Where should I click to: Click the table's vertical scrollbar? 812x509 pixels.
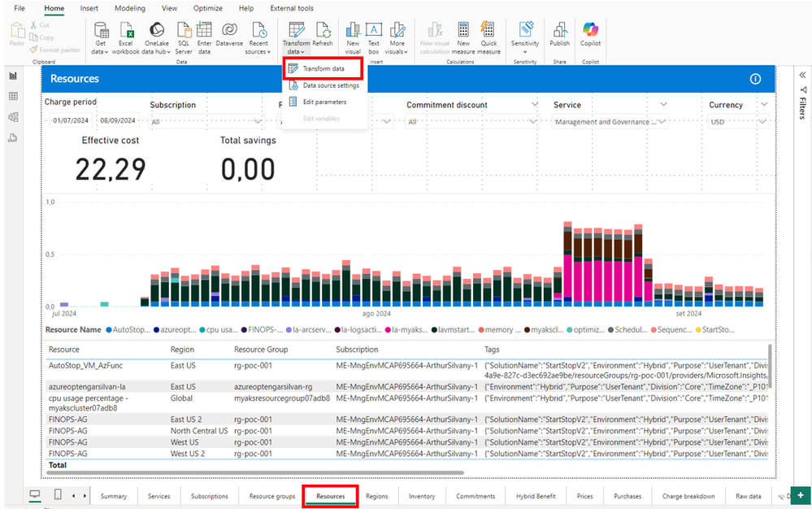770,366
